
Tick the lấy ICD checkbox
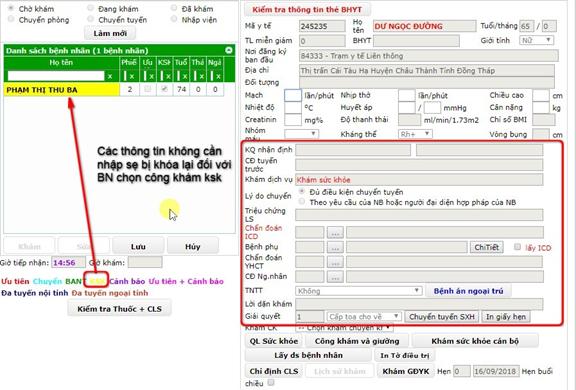pyautogui.click(x=517, y=247)
